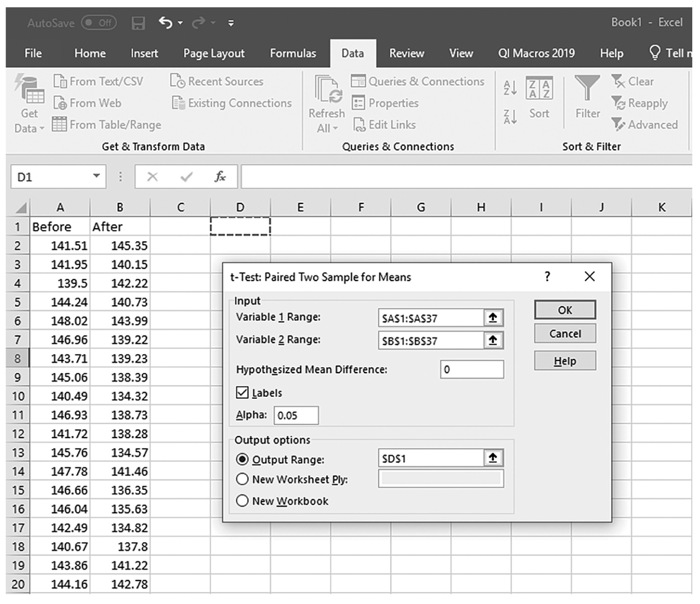Click the Properties icon in ribbon

coord(358,103)
